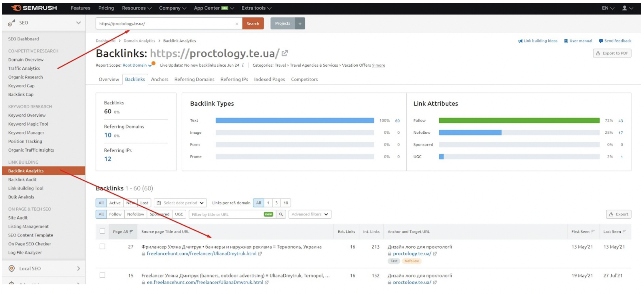Viewport: 644px width, 294px height.
Task: Switch to the Overview tab
Action: click(x=109, y=79)
